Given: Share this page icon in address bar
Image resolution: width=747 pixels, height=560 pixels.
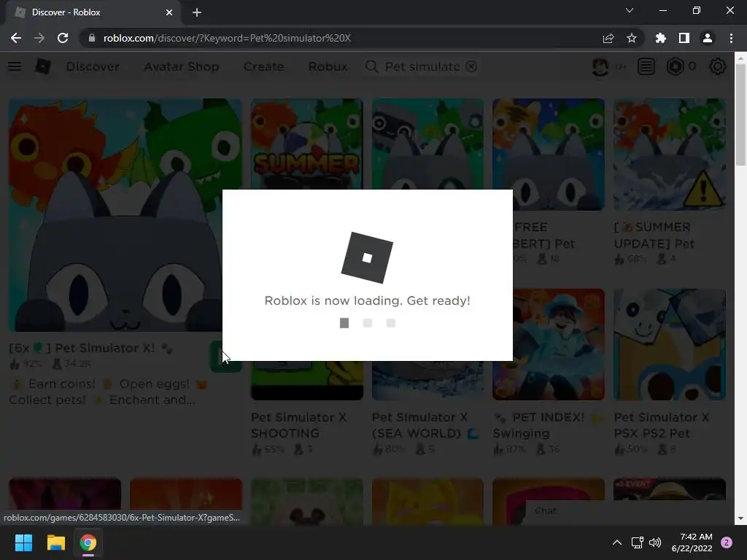Looking at the screenshot, I should [608, 38].
